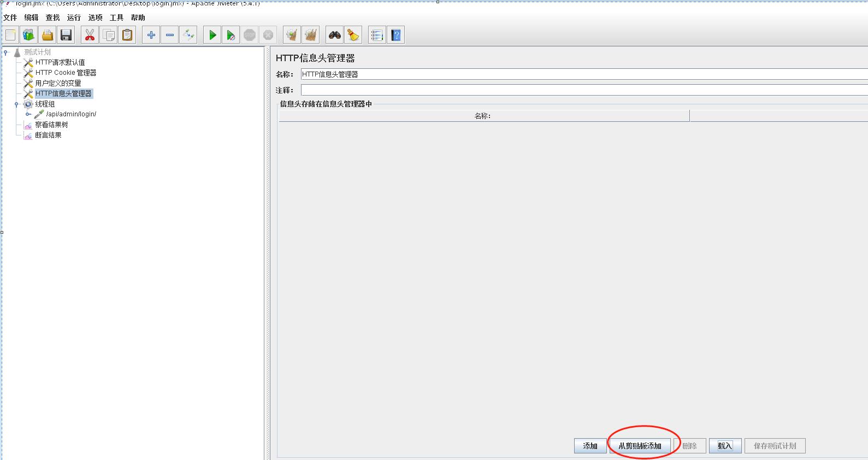Open the Function helper list icon
This screenshot has width=868, height=460.
tap(377, 36)
